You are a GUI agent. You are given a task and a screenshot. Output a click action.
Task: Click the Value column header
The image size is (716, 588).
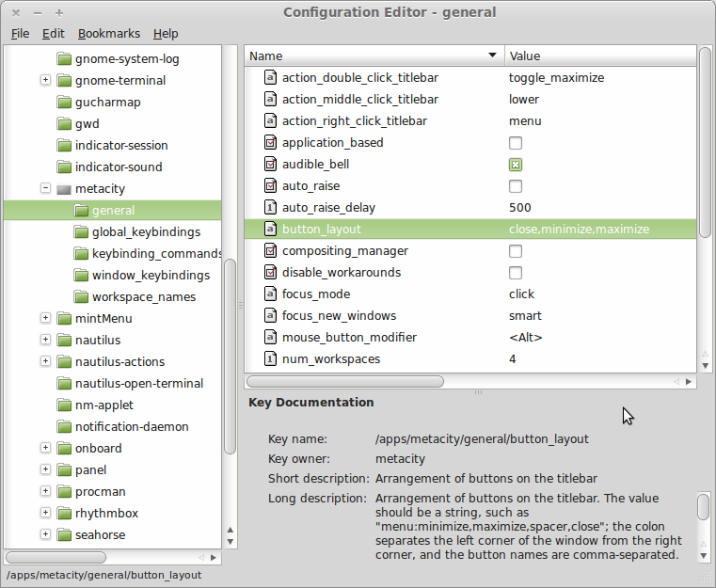pos(600,56)
